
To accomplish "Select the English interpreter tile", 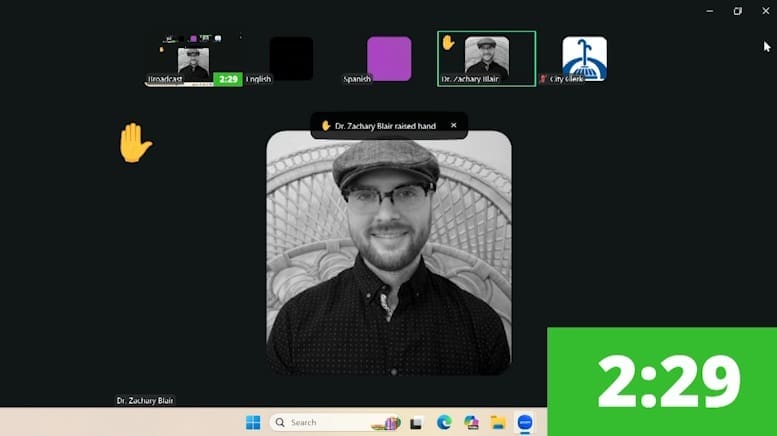I will 291,59.
